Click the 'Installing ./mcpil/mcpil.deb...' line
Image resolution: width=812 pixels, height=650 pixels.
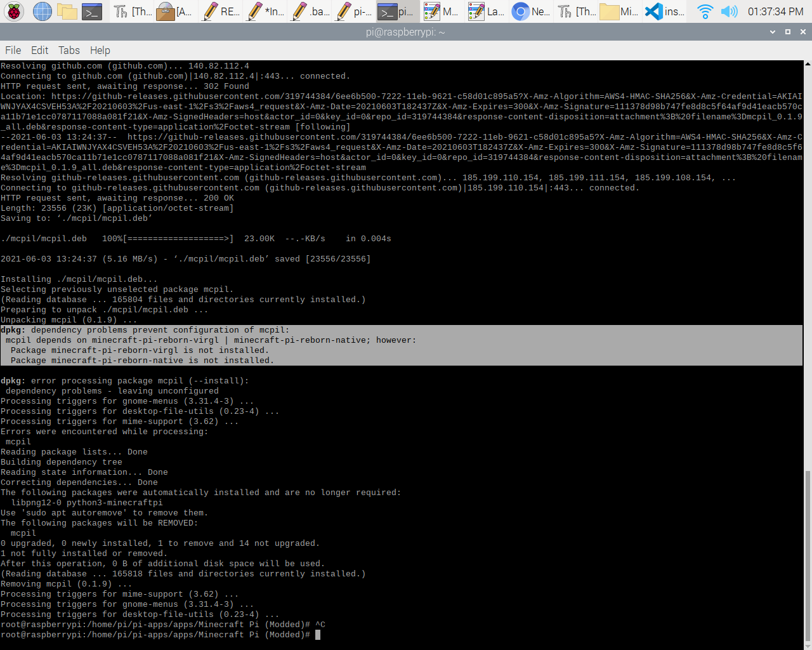point(79,279)
